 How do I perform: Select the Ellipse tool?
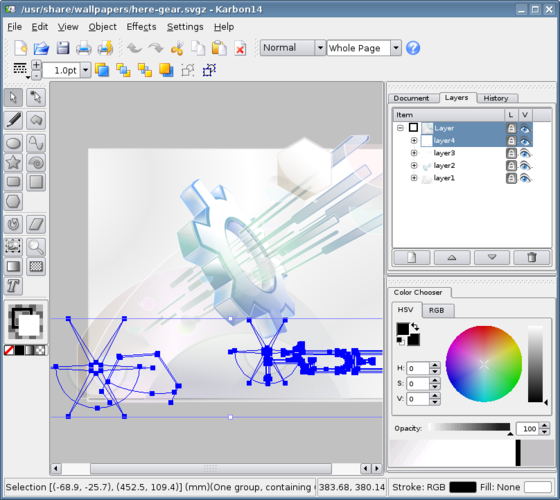[14, 143]
